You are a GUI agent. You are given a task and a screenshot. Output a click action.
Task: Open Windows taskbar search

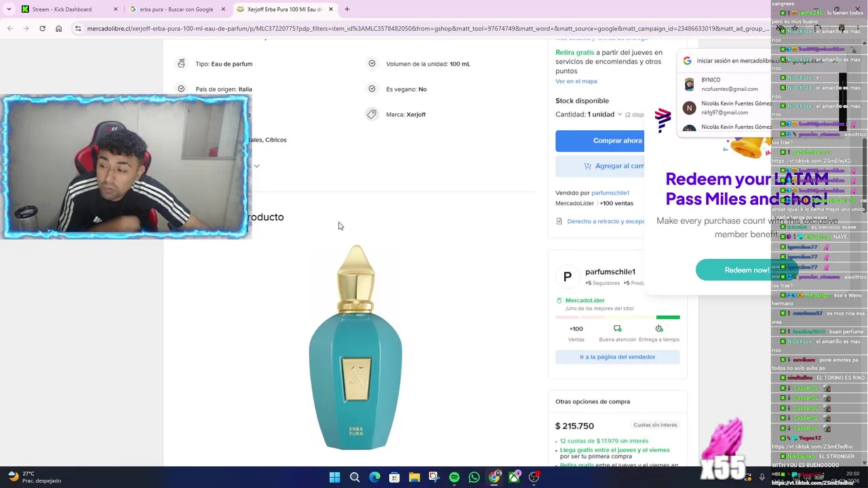[x=355, y=477]
